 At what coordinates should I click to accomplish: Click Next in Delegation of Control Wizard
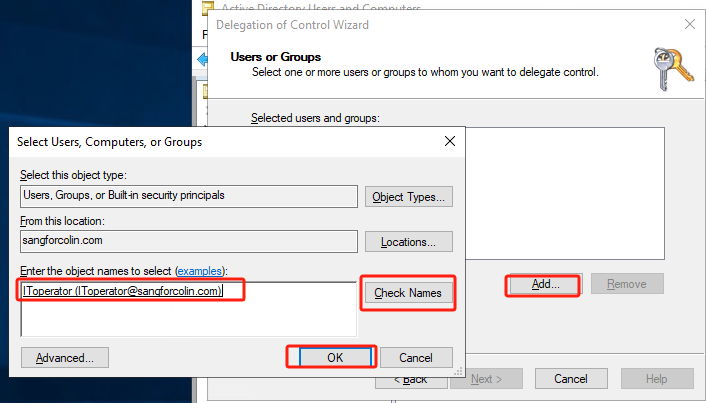pos(486,379)
